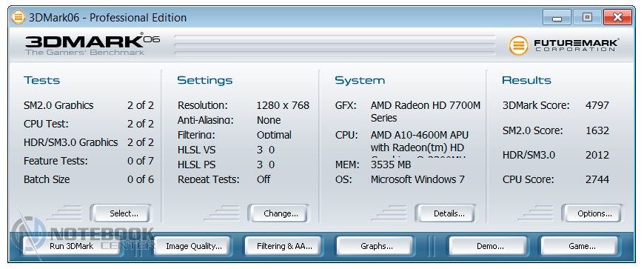Launch the Demo mode
The image size is (644, 269).
coord(488,246)
